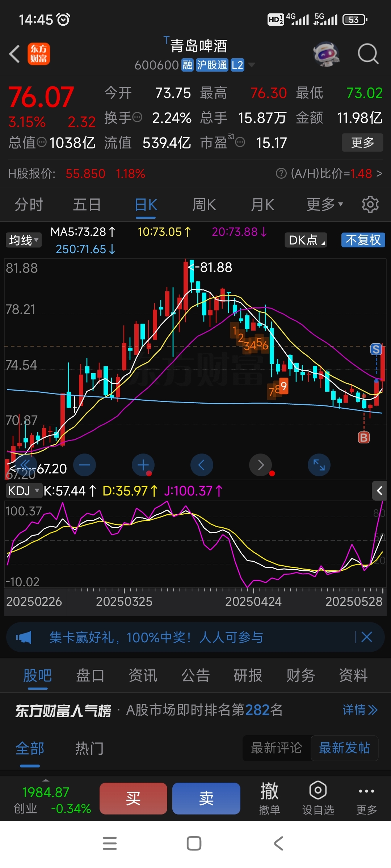The height and width of the screenshot is (868, 391).
Task: Expand 均线 indicator dropdown
Action: click(x=24, y=240)
